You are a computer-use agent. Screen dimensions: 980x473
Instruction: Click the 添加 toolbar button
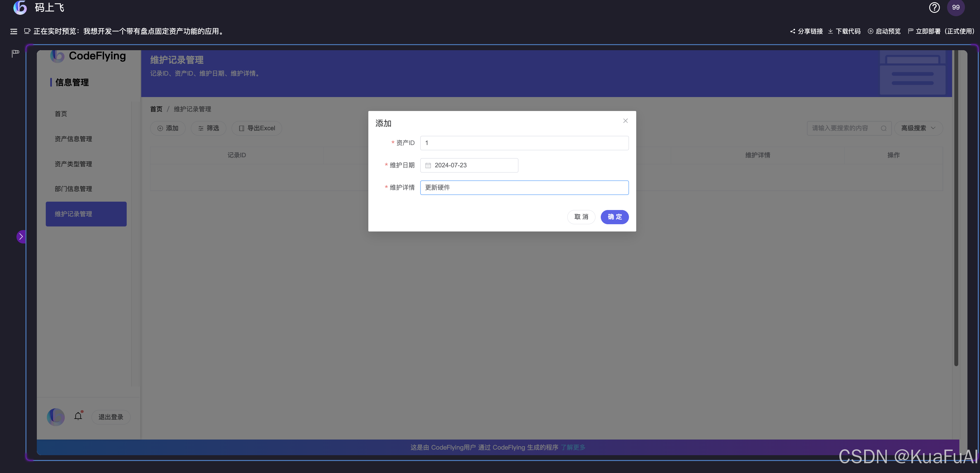point(168,128)
